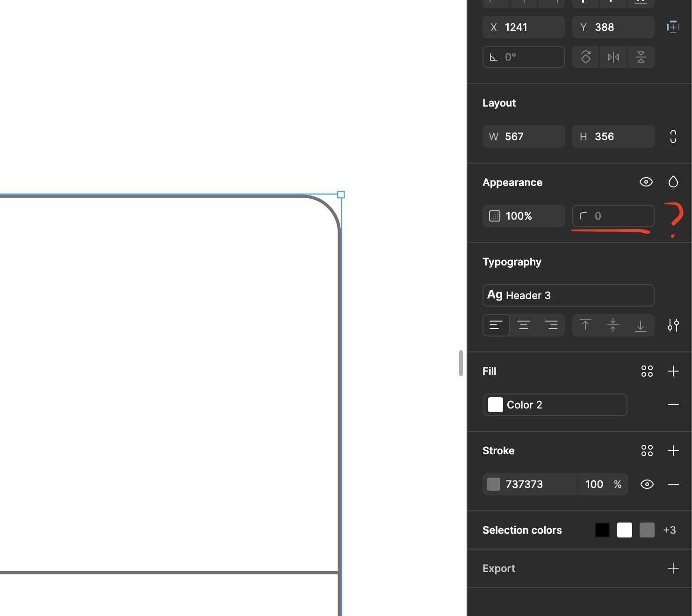Align text to vertical middle
Viewport: 692px width, 616px height.
[613, 325]
